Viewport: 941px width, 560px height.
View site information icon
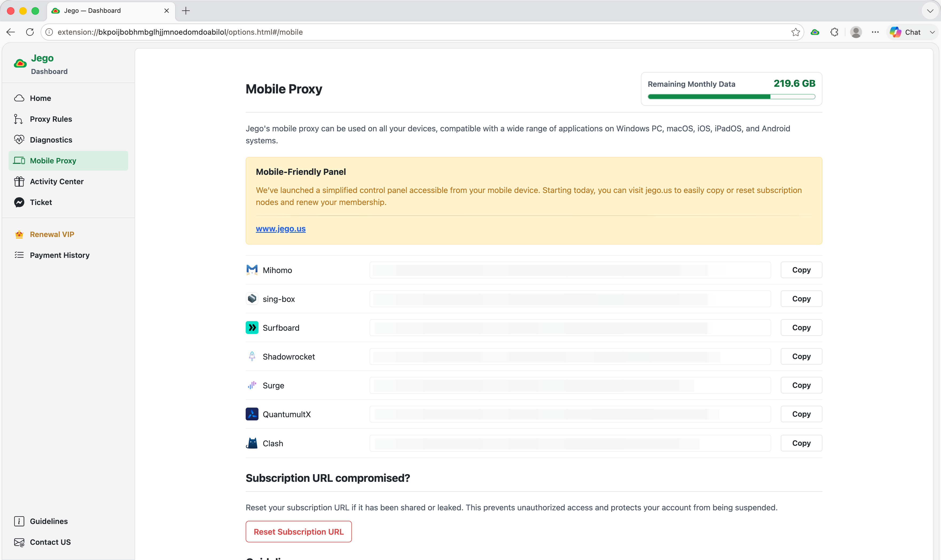tap(49, 32)
